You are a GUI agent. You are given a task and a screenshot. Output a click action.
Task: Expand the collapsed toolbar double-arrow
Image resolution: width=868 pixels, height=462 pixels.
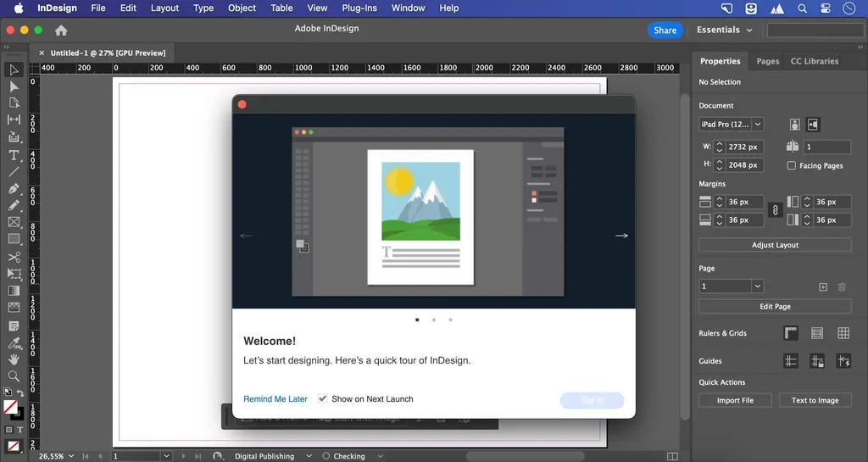6,47
